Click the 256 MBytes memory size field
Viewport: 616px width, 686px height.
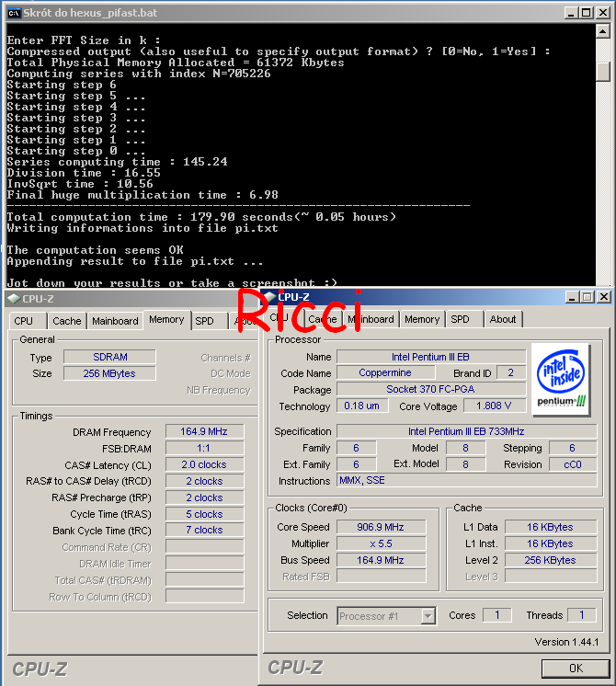pos(109,373)
